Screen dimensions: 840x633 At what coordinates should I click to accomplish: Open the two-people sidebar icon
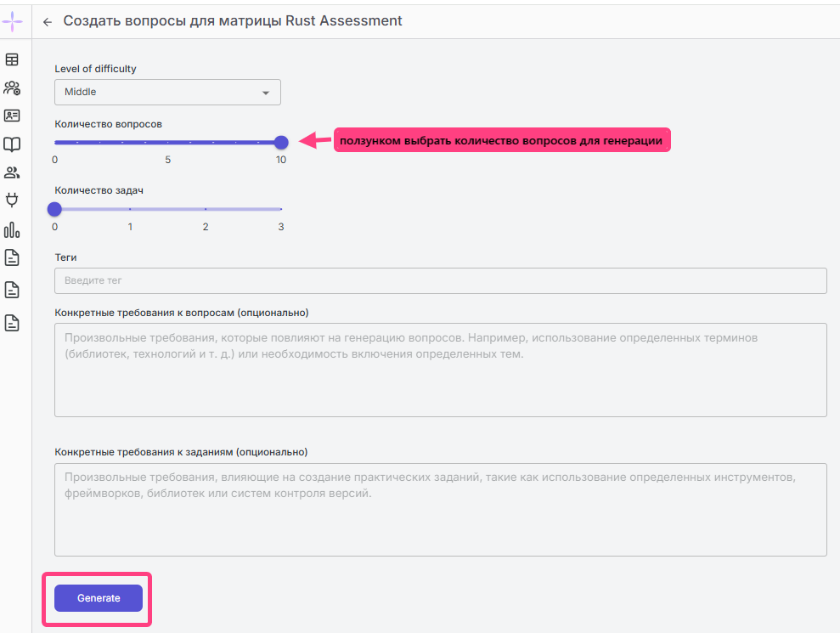click(12, 172)
